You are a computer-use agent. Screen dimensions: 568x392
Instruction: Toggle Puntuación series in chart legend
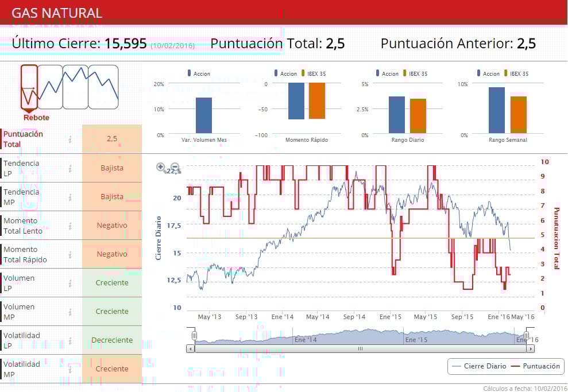(535, 366)
